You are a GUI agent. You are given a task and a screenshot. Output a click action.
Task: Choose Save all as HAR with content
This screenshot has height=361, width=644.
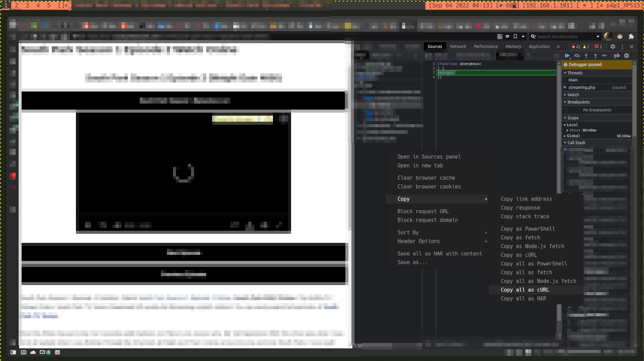[x=439, y=254]
